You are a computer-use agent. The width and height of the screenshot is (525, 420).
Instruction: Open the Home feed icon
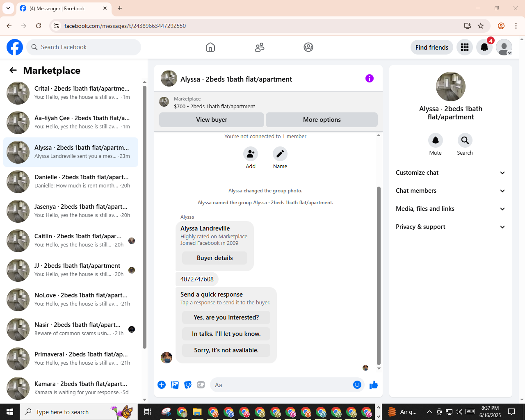pos(210,47)
